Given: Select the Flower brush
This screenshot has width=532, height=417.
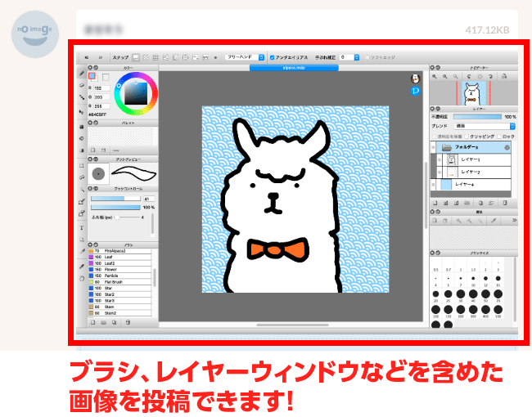Looking at the screenshot, I should click(x=119, y=270).
